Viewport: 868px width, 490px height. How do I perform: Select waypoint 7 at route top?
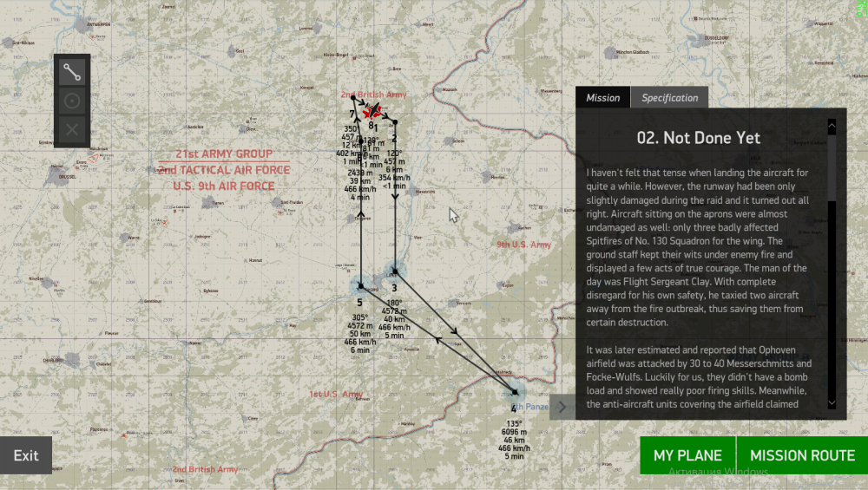pyautogui.click(x=353, y=98)
